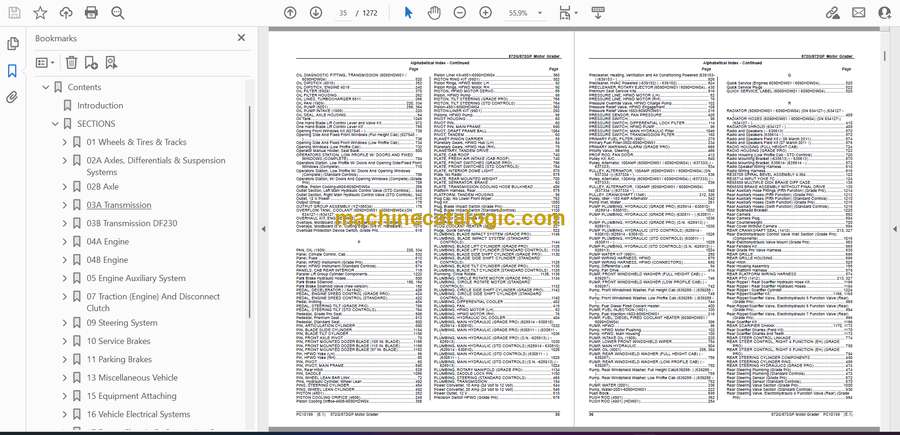Toggle the Bookmarks panel icon
The width and height of the screenshot is (900, 435).
[x=12, y=71]
